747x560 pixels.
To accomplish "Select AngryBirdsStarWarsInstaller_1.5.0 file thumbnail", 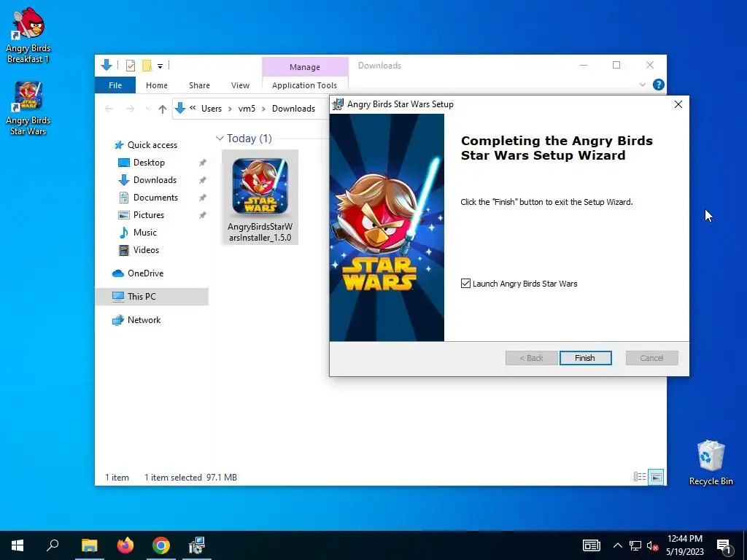I will [260, 198].
